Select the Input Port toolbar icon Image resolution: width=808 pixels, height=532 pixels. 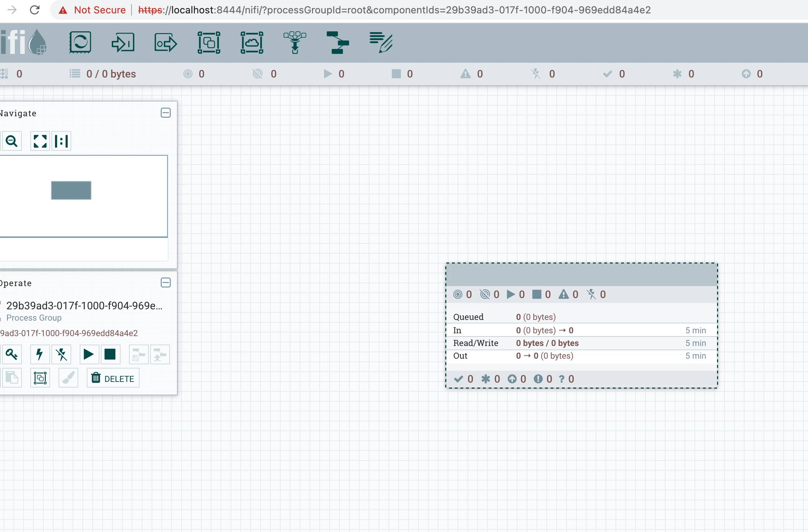(x=123, y=43)
